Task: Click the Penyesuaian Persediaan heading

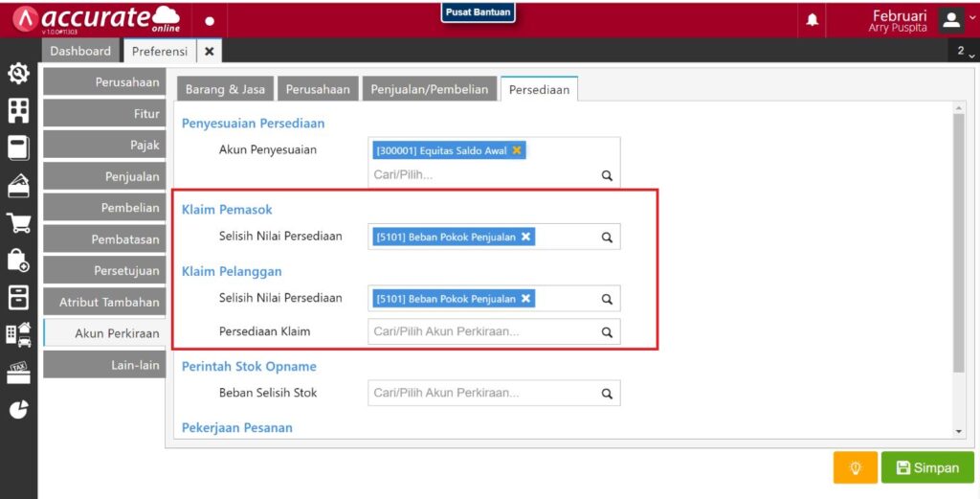Action: point(253,124)
